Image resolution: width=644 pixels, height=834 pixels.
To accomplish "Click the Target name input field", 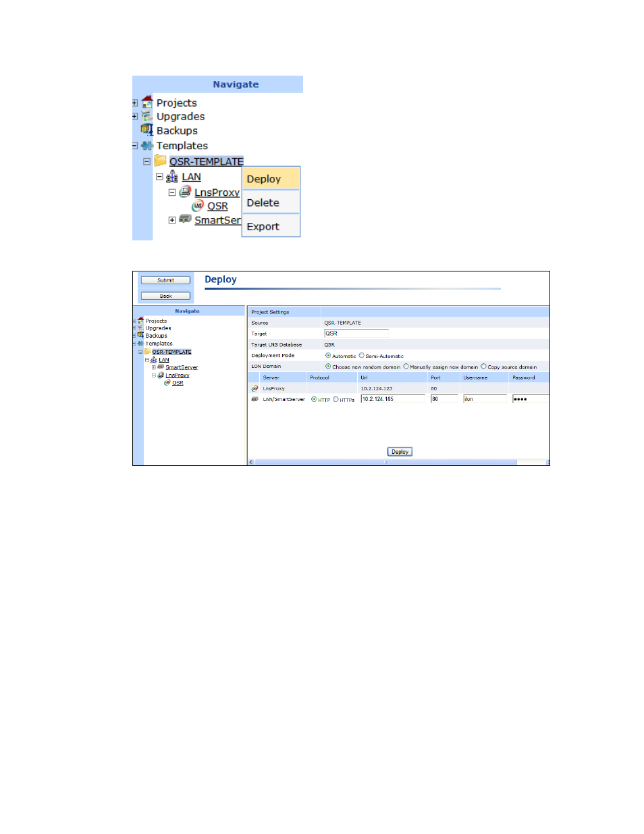I will pos(356,333).
